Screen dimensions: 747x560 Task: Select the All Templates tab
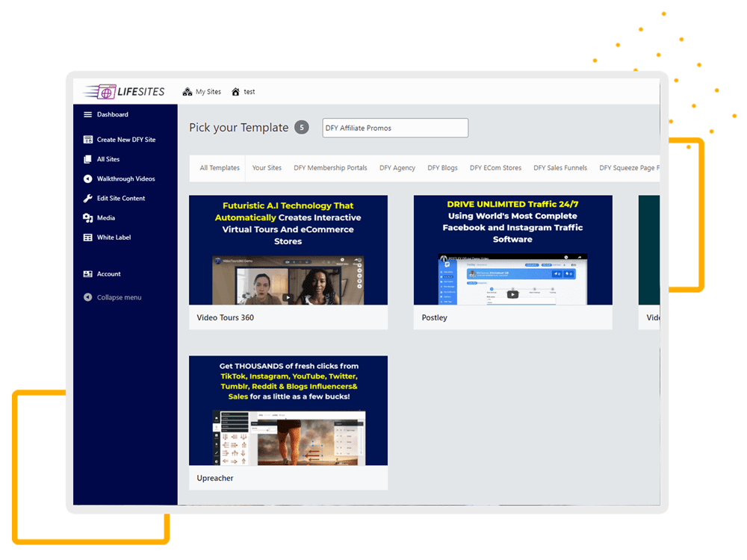click(219, 167)
